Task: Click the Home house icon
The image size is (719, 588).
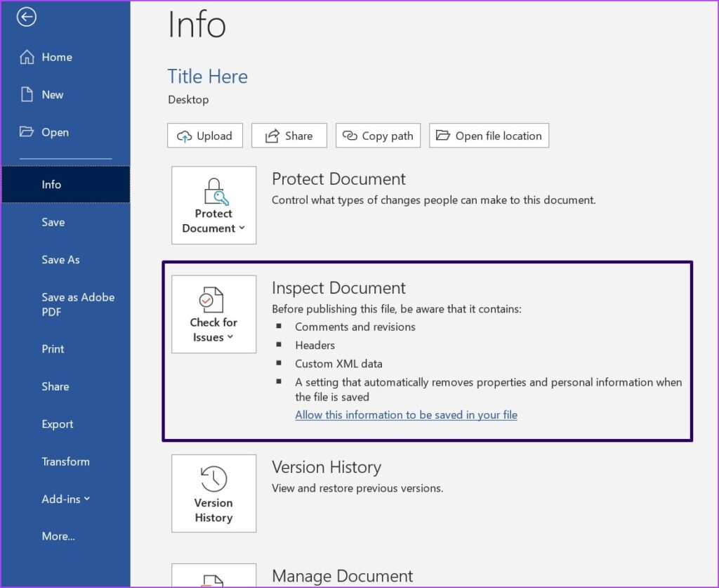Action: pos(27,57)
